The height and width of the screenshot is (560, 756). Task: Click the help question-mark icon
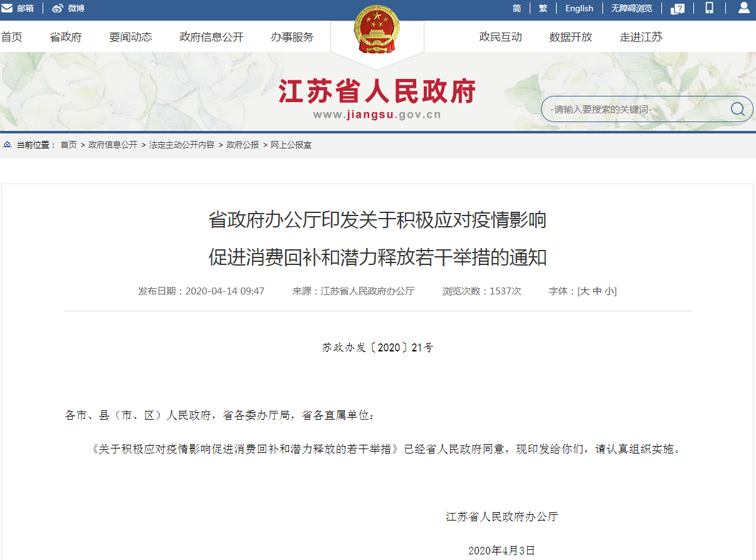coord(678,8)
